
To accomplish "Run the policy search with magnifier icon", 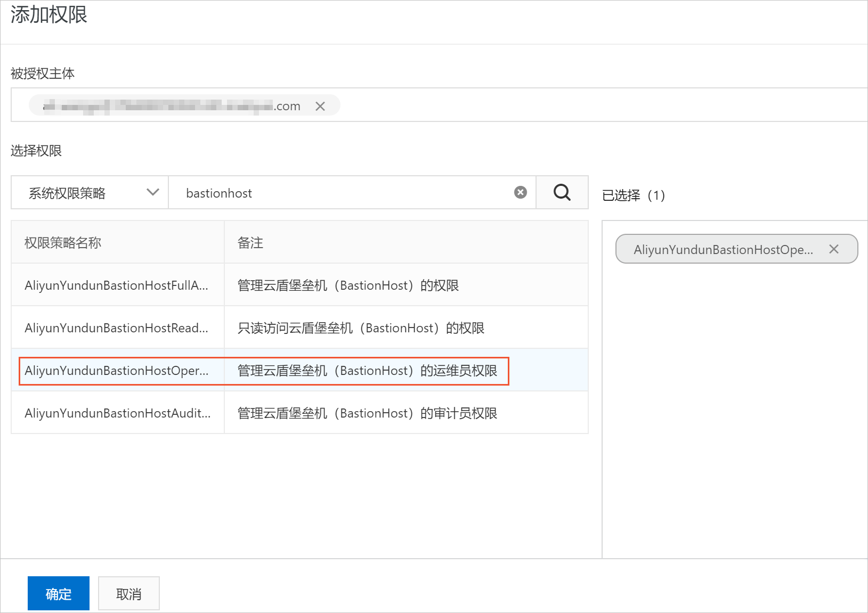I will 562,192.
